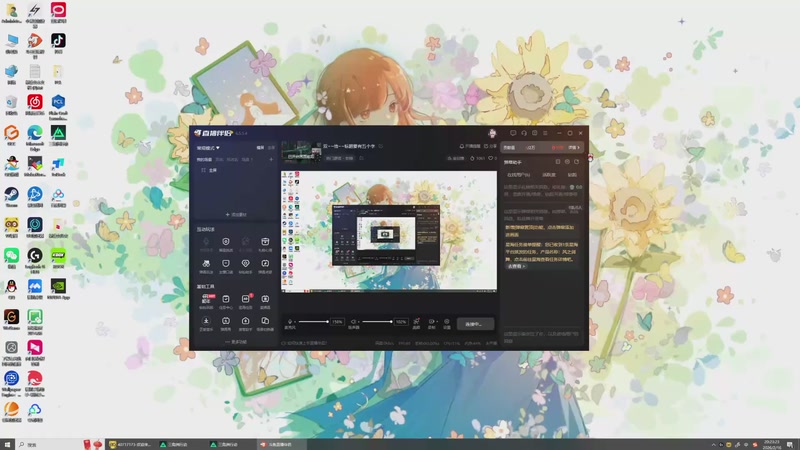Image resolution: width=800 pixels, height=450 pixels.
Task: Open the speaker device dropdown arrow
Action: [x=358, y=322]
